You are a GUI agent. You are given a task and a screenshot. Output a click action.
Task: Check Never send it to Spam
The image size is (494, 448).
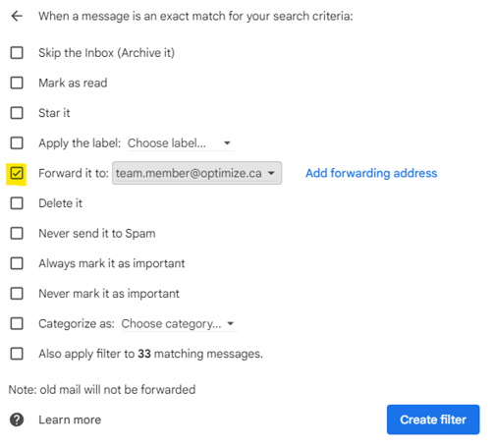click(17, 233)
